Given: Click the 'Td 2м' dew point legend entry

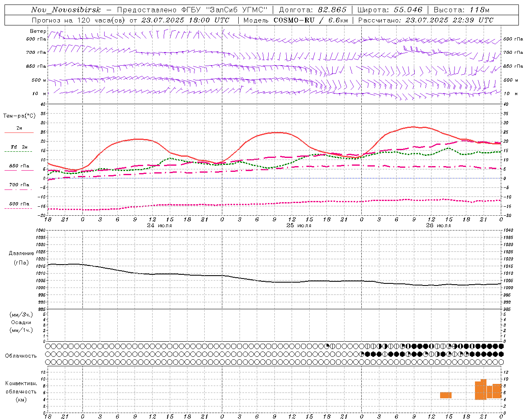Looking at the screenshot, I should [x=19, y=147].
